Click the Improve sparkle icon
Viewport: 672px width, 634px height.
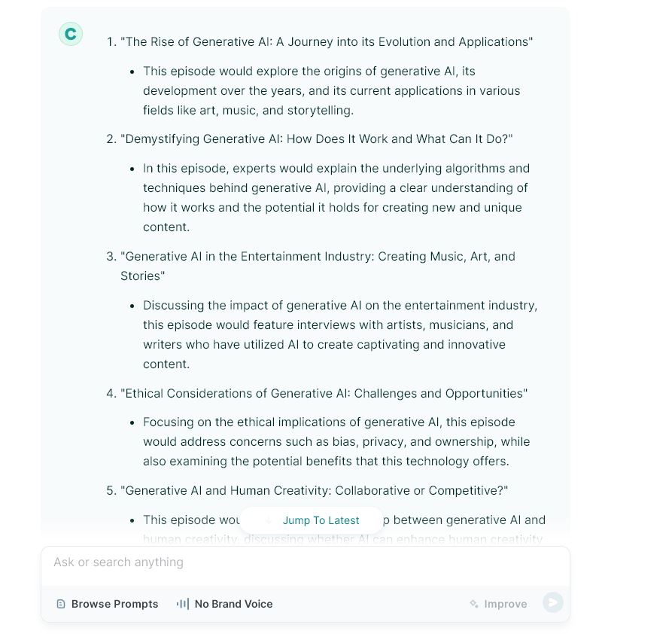click(474, 604)
